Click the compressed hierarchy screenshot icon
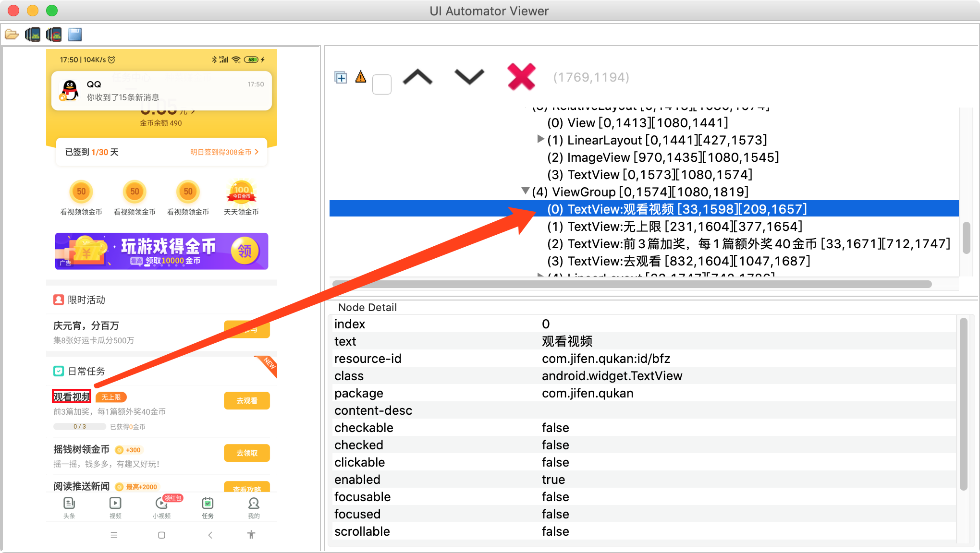Image resolution: width=980 pixels, height=553 pixels. pyautogui.click(x=54, y=35)
